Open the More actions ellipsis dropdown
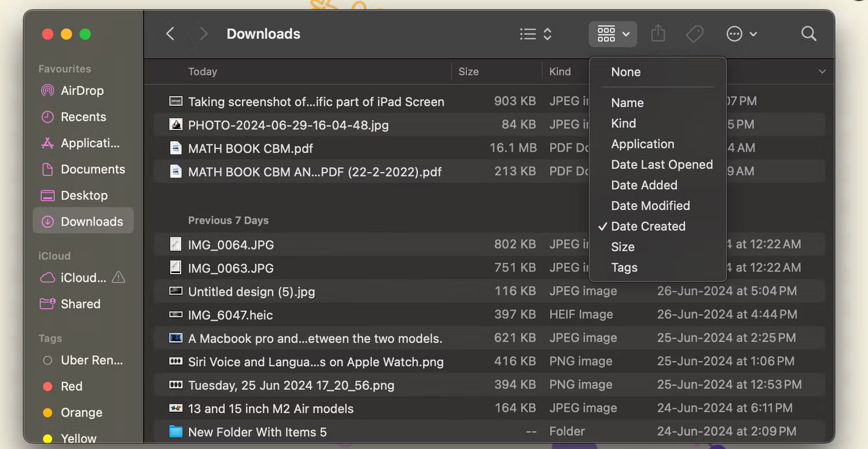This screenshot has height=449, width=868. click(x=741, y=34)
